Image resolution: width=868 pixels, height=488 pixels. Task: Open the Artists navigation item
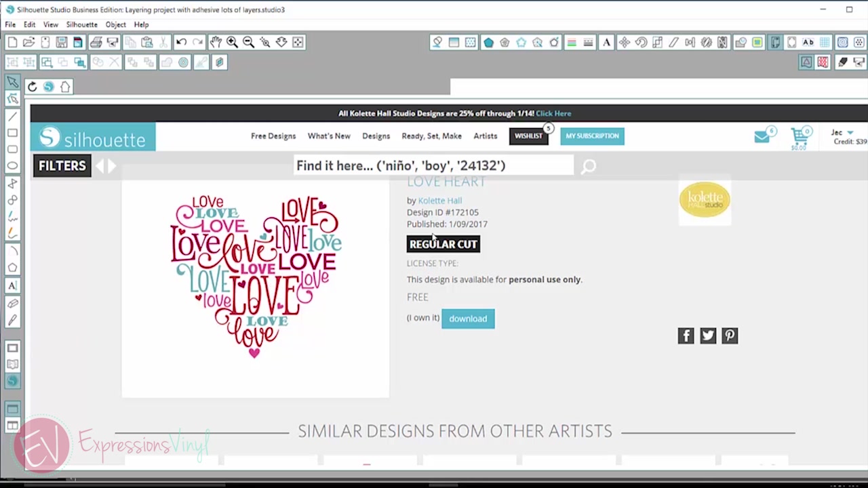pyautogui.click(x=486, y=136)
